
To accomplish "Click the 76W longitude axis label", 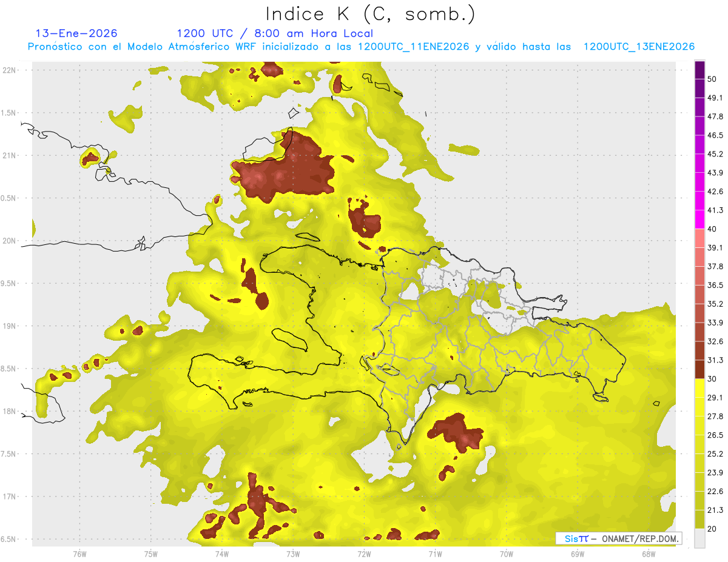I will (79, 554).
